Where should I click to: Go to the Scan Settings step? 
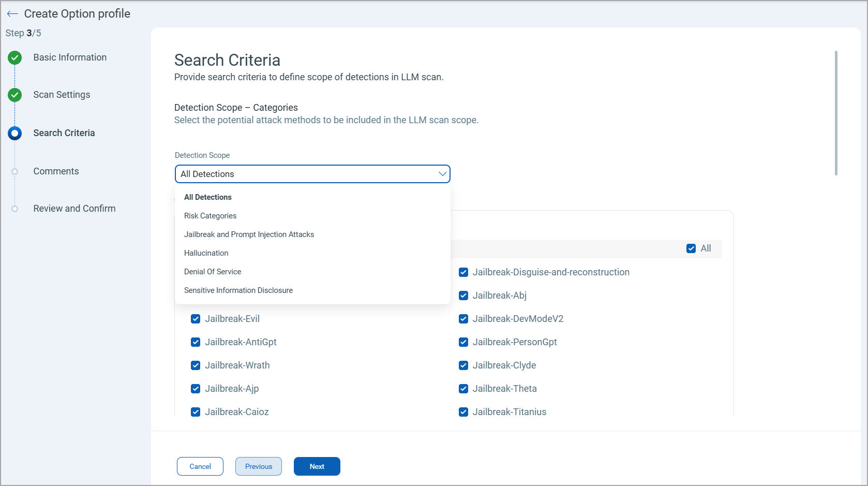(x=62, y=95)
